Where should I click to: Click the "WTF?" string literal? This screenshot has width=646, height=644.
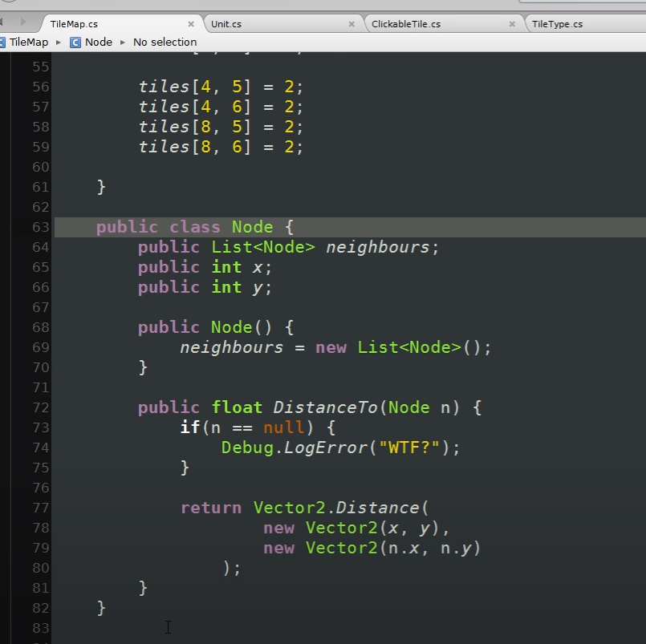tap(409, 448)
